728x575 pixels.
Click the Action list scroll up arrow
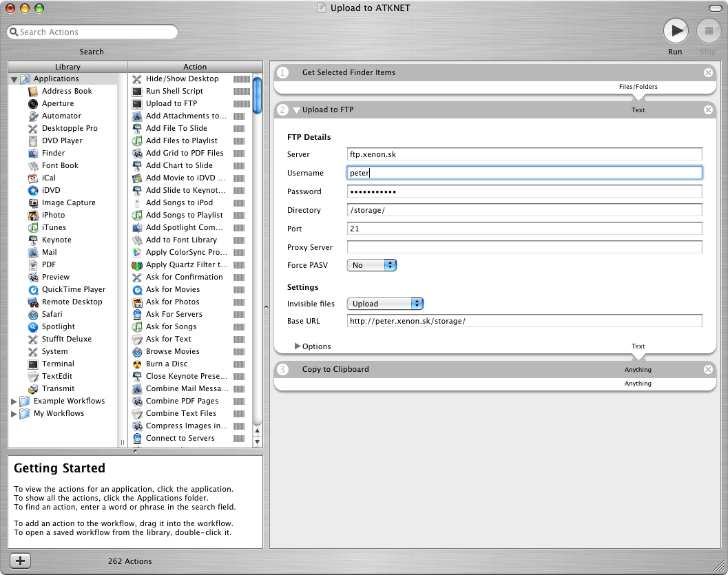[x=257, y=431]
